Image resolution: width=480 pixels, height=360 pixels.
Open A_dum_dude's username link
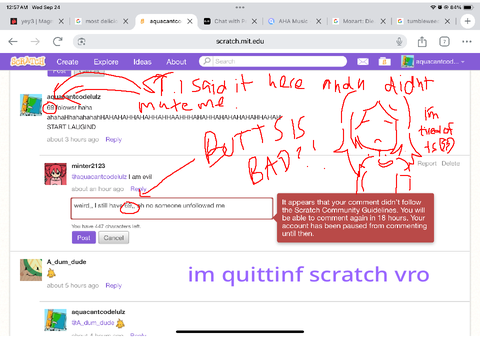point(66,262)
